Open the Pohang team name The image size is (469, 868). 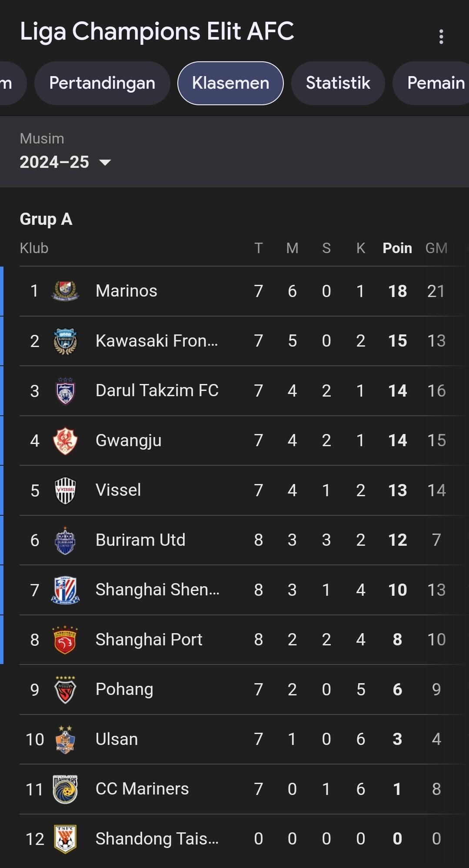(x=124, y=689)
